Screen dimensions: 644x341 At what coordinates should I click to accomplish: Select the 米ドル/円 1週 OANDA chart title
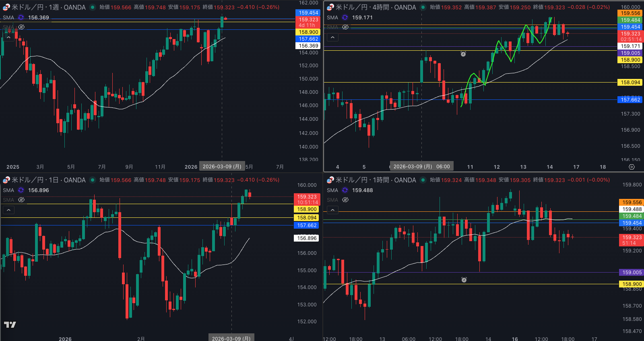click(x=48, y=7)
